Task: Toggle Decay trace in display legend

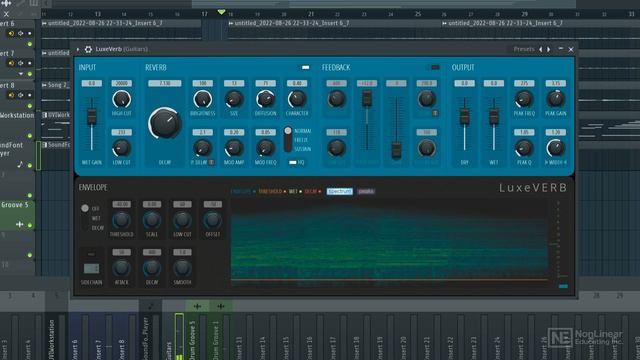Action: 313,191
